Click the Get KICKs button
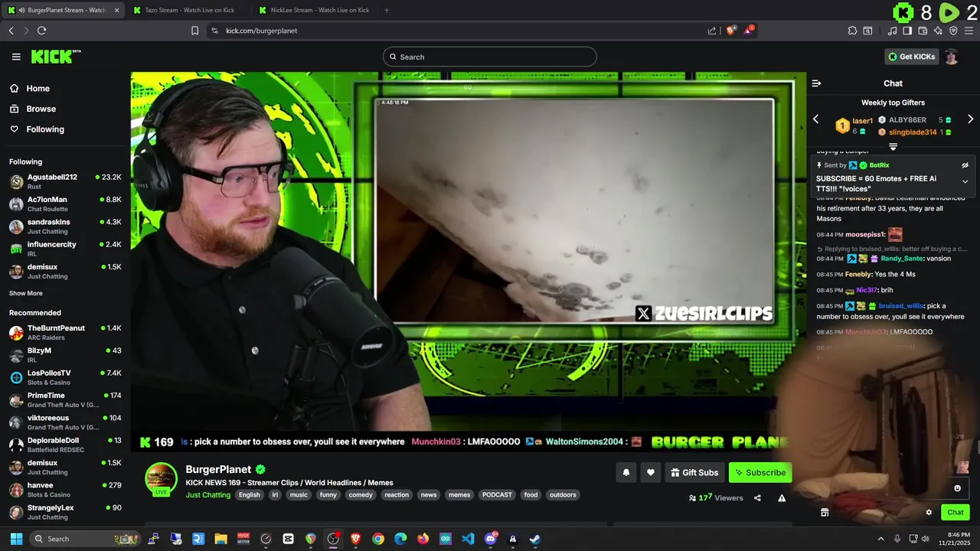This screenshot has width=980, height=551. coord(910,57)
